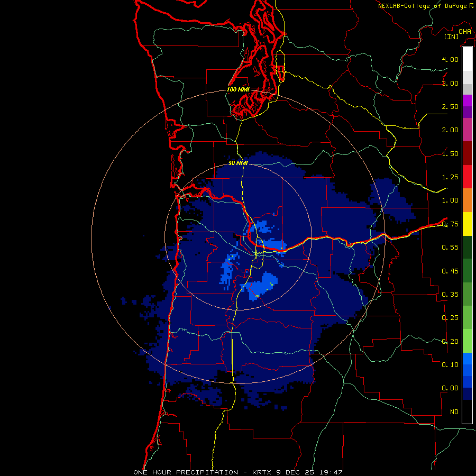Viewport: 476px width, 476px height.
Task: Click the OHA product label
Action: [x=465, y=31]
